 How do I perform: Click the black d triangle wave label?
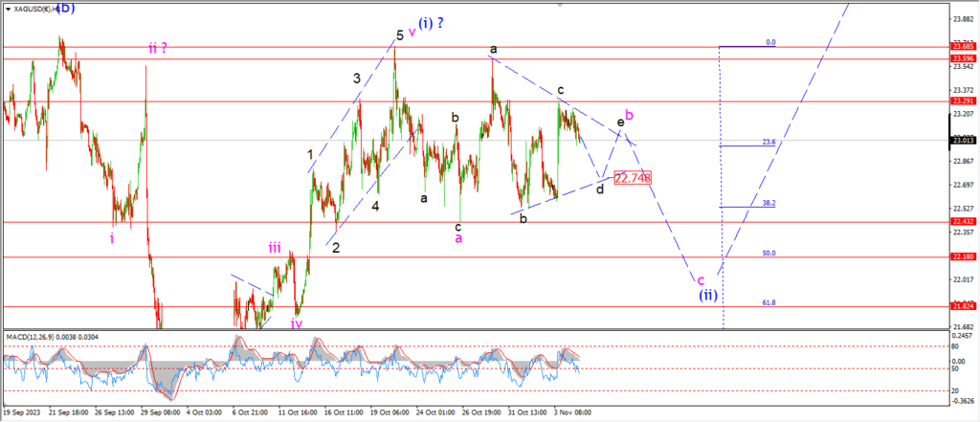coord(599,189)
